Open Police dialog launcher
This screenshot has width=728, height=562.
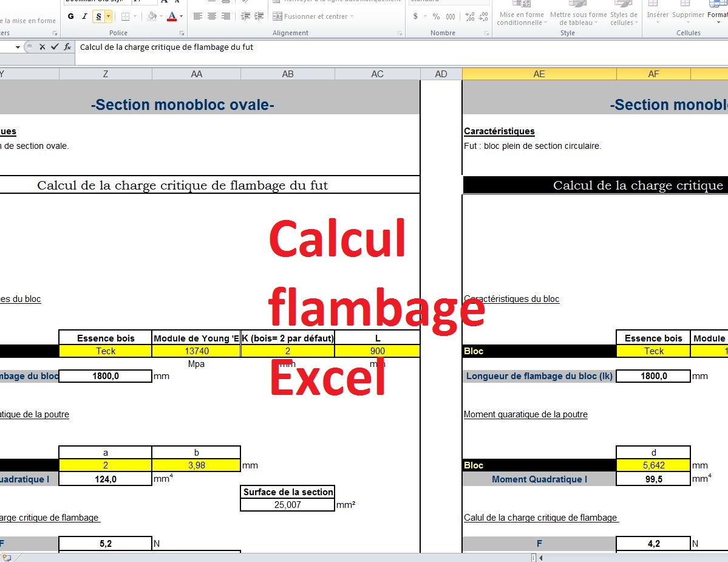(x=182, y=33)
